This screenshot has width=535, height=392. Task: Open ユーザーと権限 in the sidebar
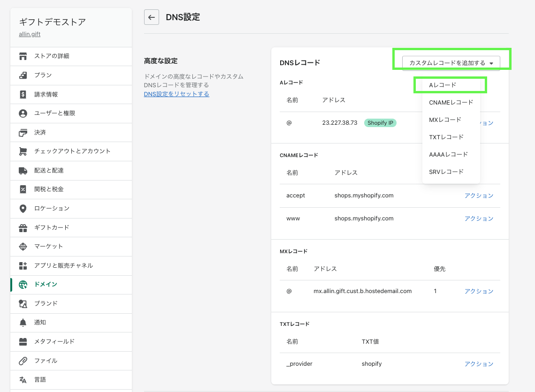tap(71, 113)
